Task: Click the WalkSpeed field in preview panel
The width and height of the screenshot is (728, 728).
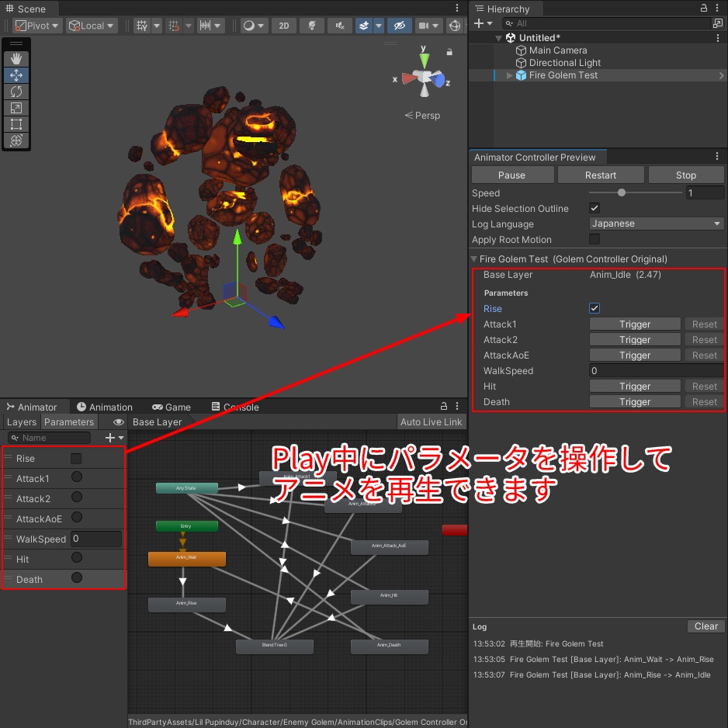Action: coord(656,370)
